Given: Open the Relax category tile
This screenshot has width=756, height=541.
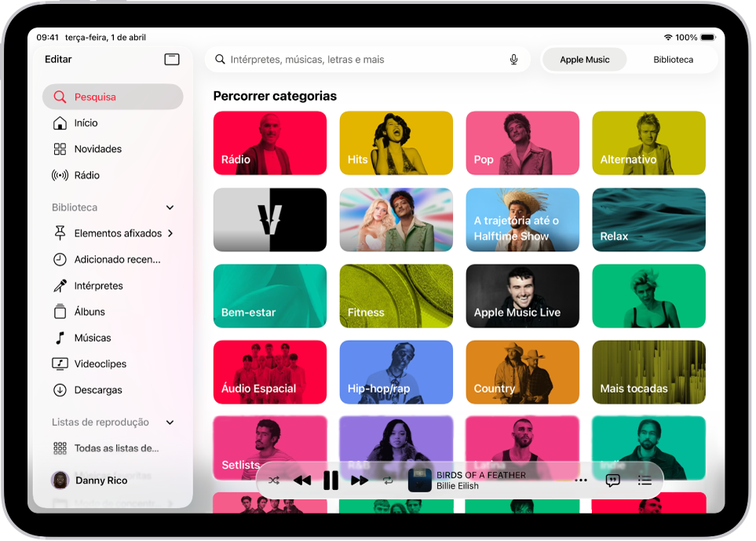Looking at the screenshot, I should point(649,220).
